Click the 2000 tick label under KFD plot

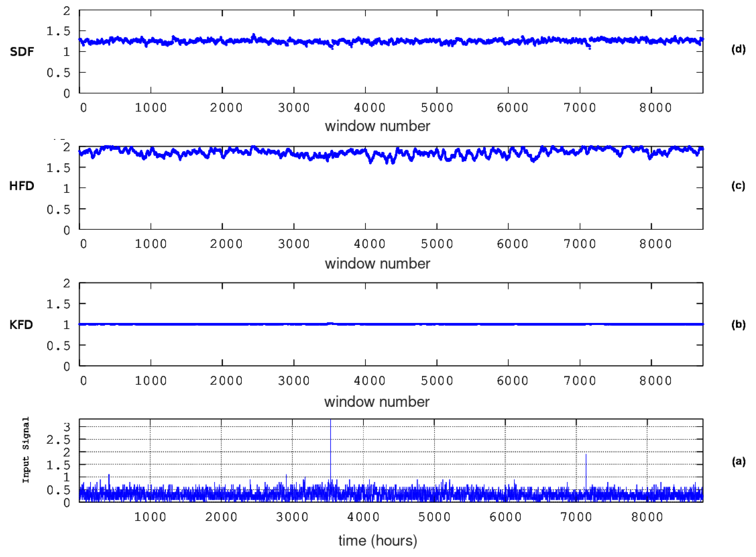(226, 381)
